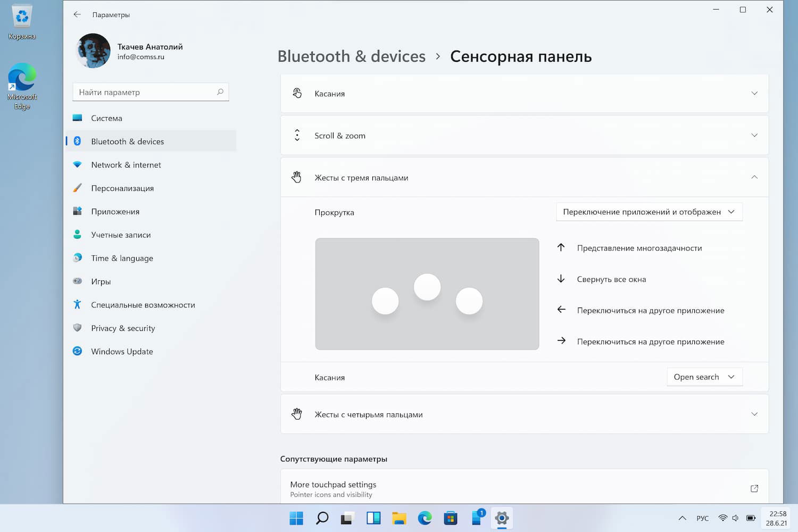The height and width of the screenshot is (532, 798).
Task: Launch File Explorer from taskbar
Action: click(399, 518)
